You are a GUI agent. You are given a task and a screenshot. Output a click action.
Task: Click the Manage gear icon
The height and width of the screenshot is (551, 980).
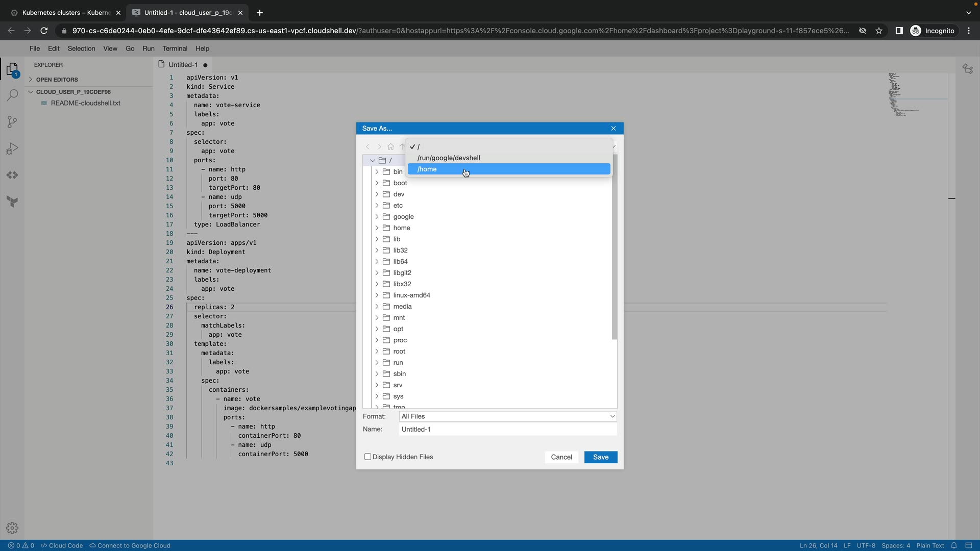tap(12, 528)
